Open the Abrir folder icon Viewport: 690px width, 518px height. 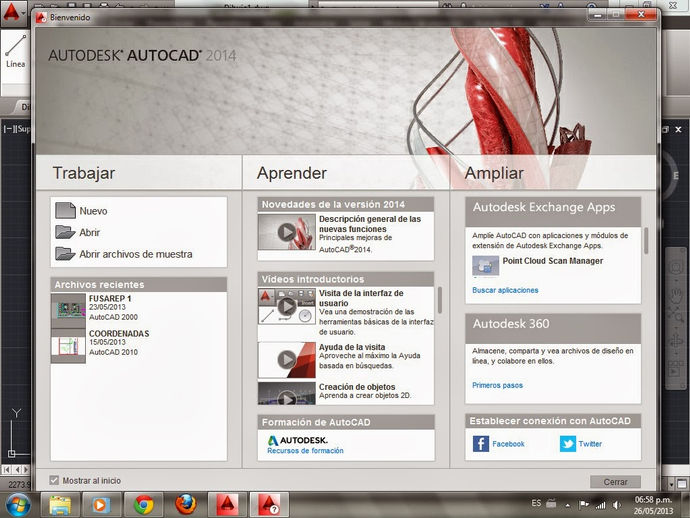click(66, 232)
